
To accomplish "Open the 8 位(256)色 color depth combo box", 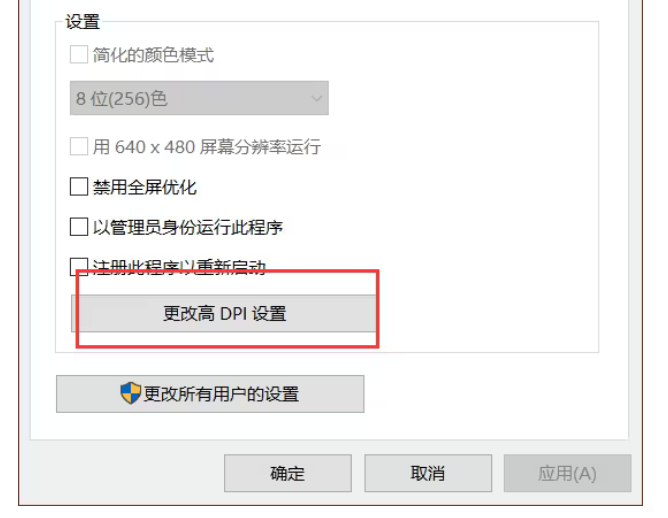I will [199, 98].
